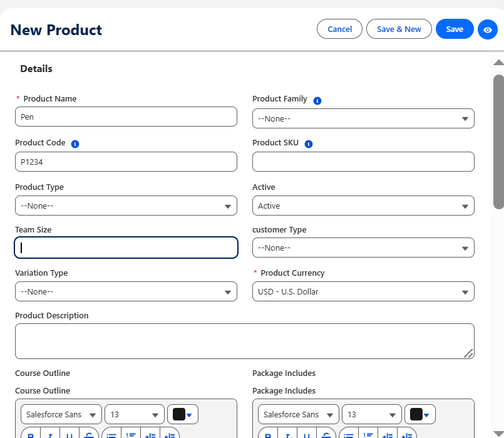The image size is (504, 438).
Task: Toggle Strikethrough in Package Includes editor
Action: click(x=326, y=433)
